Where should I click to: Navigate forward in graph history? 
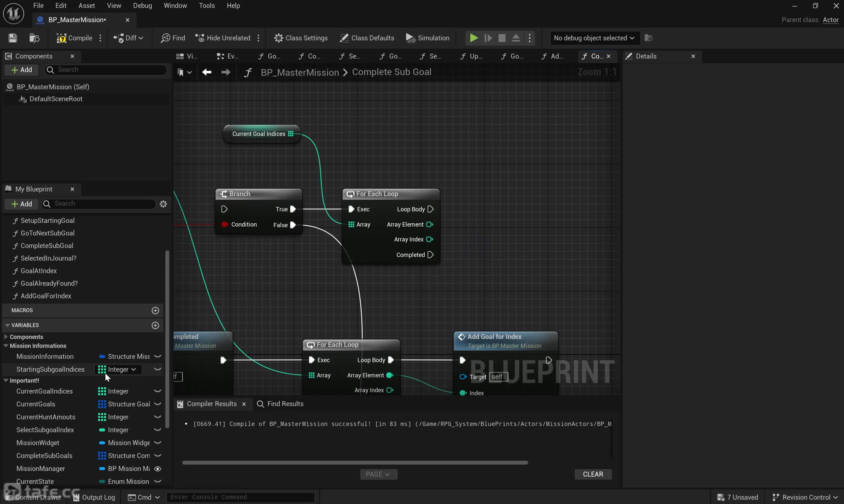pyautogui.click(x=226, y=72)
